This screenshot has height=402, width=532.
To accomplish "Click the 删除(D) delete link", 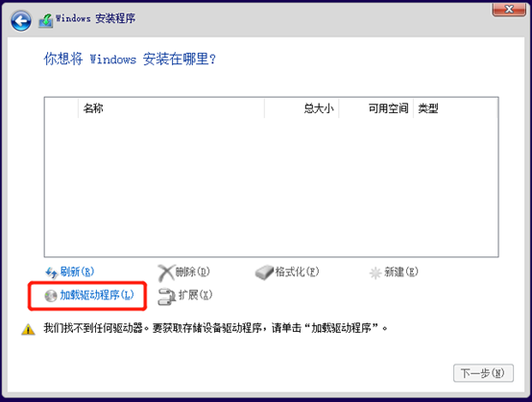I will click(192, 272).
